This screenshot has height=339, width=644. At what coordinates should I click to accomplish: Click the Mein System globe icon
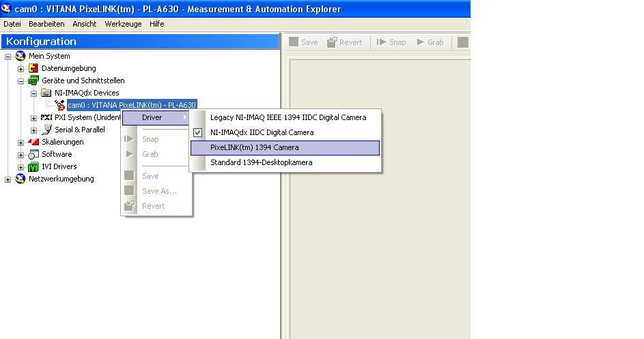tap(20, 55)
